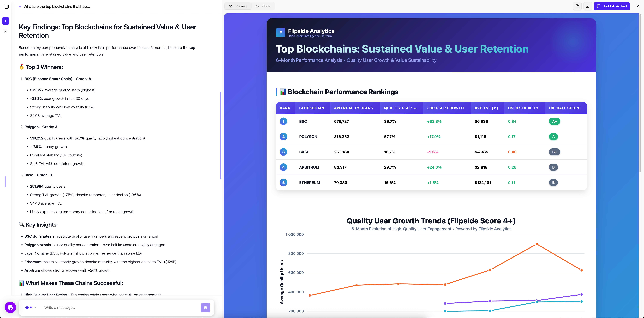Click the artifact preview vertical scrollbar
Viewport: 644px width, 318px height.
point(640,95)
